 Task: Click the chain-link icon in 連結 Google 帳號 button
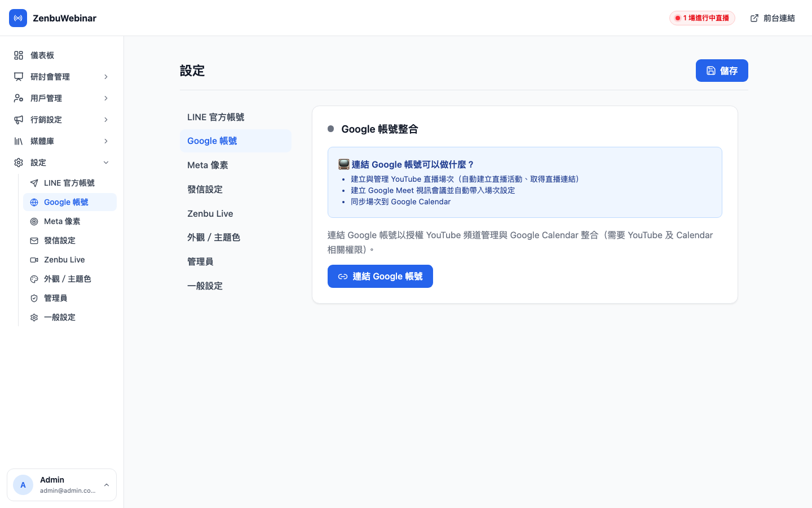point(343,277)
